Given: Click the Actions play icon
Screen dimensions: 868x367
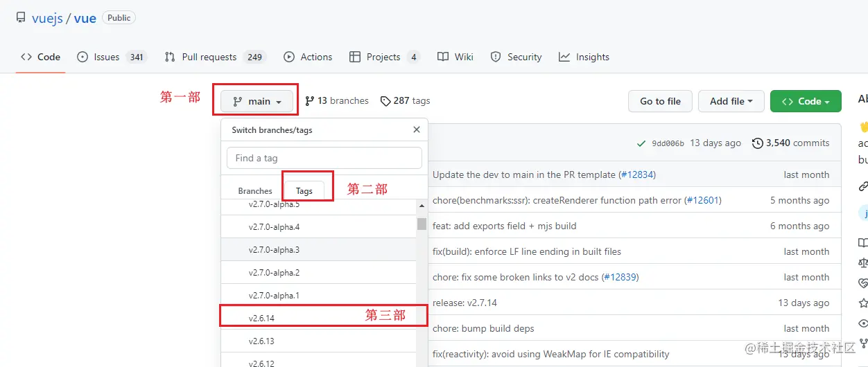Looking at the screenshot, I should point(289,57).
